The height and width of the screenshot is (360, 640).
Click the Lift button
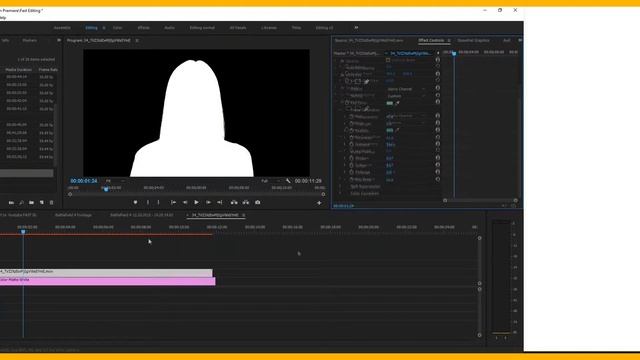click(234, 202)
